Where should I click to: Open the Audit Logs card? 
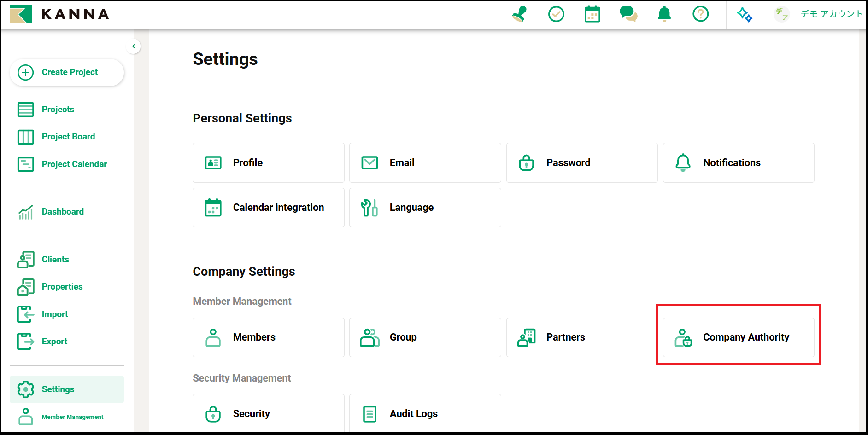tap(425, 413)
